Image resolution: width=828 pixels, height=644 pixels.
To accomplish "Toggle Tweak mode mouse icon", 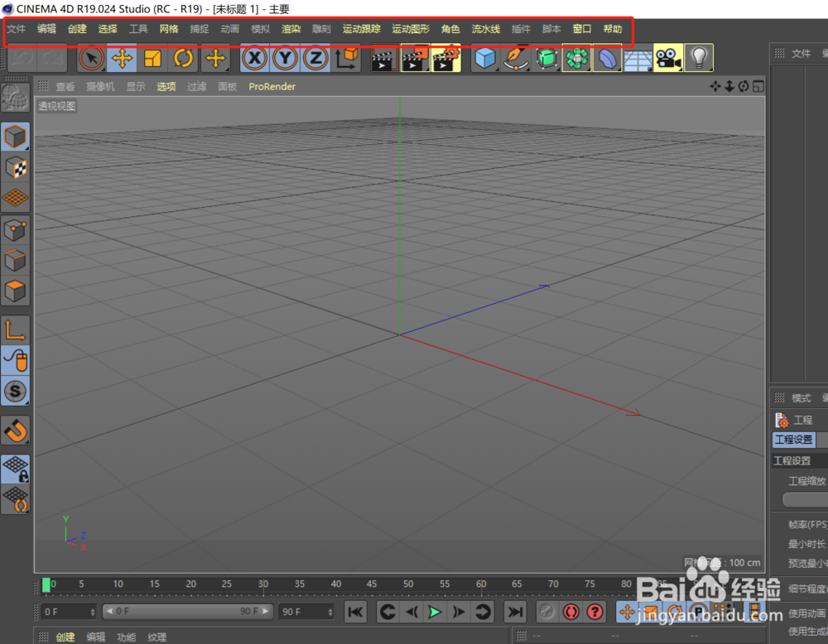I will [15, 361].
